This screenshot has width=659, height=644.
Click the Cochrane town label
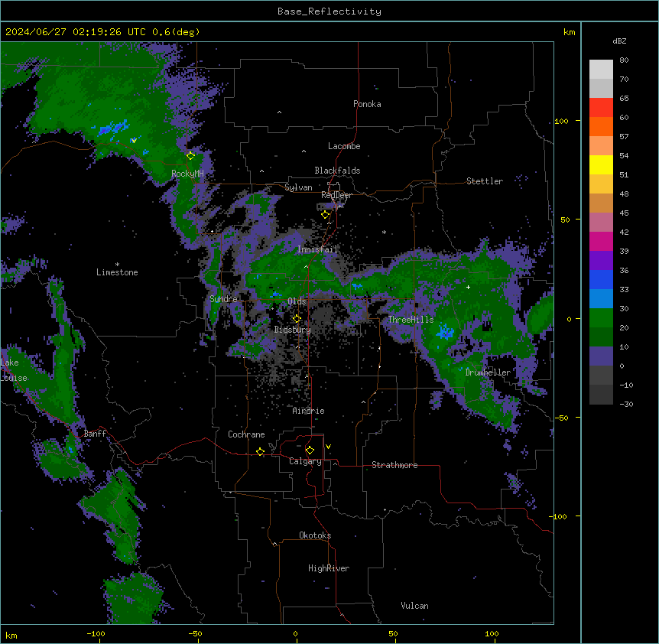coord(246,434)
